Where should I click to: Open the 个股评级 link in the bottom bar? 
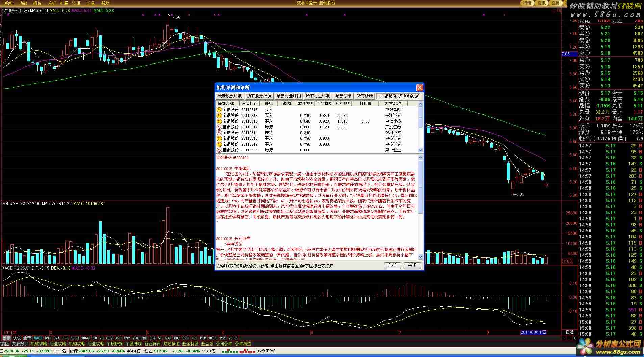[133, 344]
